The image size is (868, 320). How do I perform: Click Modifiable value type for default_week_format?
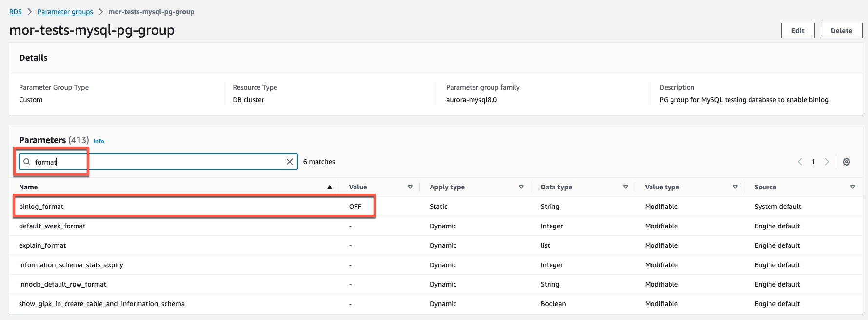(x=661, y=226)
